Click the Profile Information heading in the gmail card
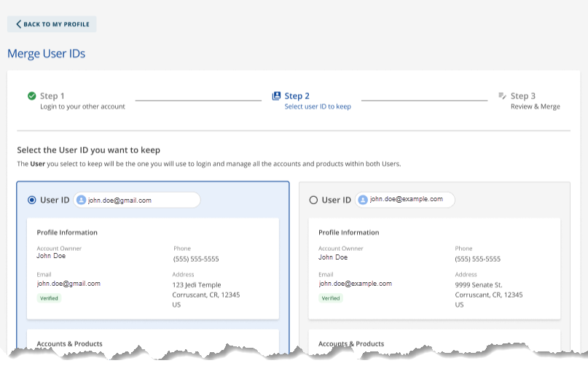588x366 pixels. [67, 233]
